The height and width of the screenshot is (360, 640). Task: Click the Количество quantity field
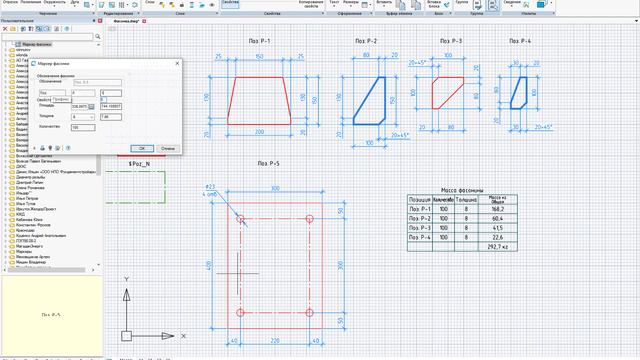click(83, 128)
